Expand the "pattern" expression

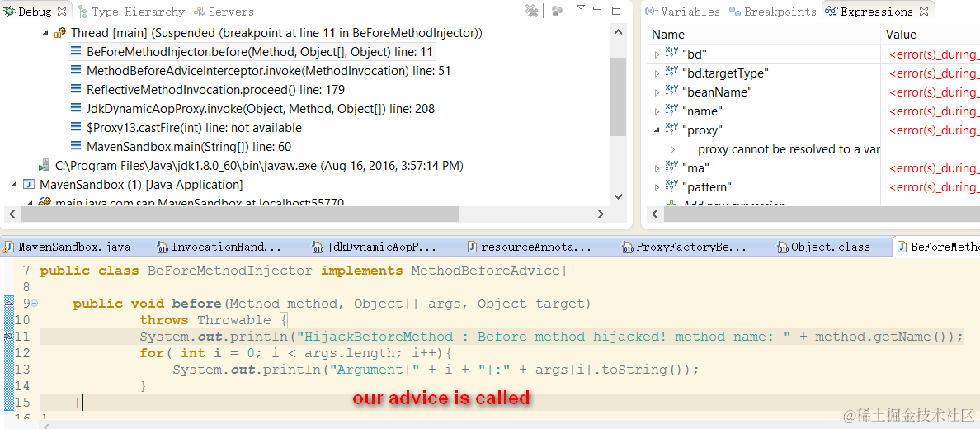coord(657,187)
